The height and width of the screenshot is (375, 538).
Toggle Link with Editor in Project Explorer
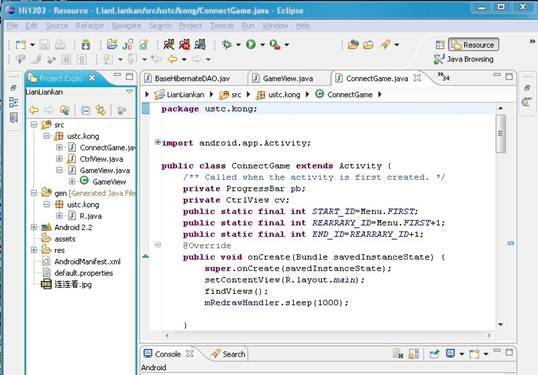tap(101, 110)
